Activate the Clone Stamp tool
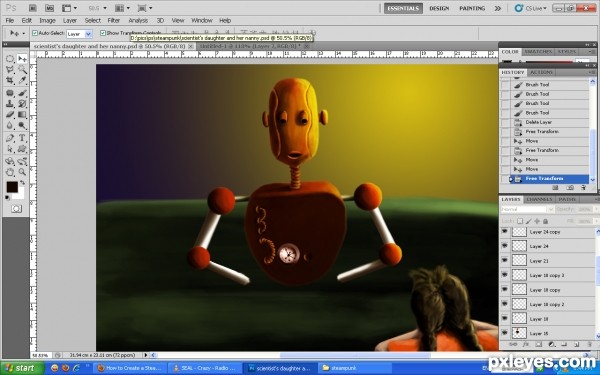This screenshot has width=600, height=375. pyautogui.click(x=10, y=104)
